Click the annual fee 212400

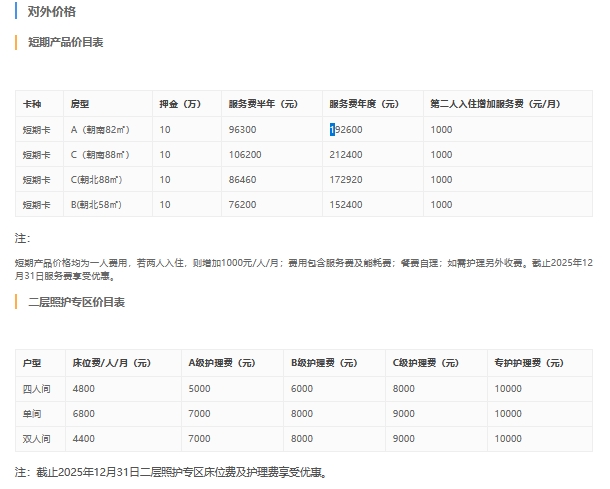(346, 154)
